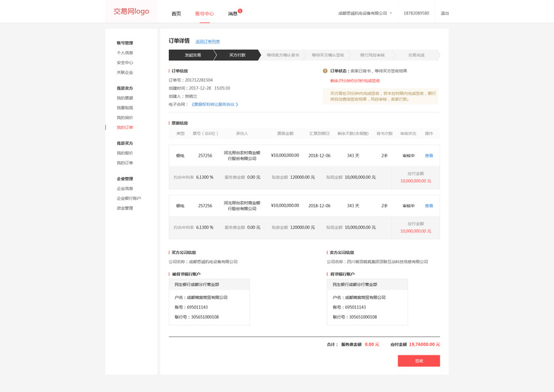Click the 银行风控审核 progress step
This screenshot has height=392, width=554.
pyautogui.click(x=372, y=55)
